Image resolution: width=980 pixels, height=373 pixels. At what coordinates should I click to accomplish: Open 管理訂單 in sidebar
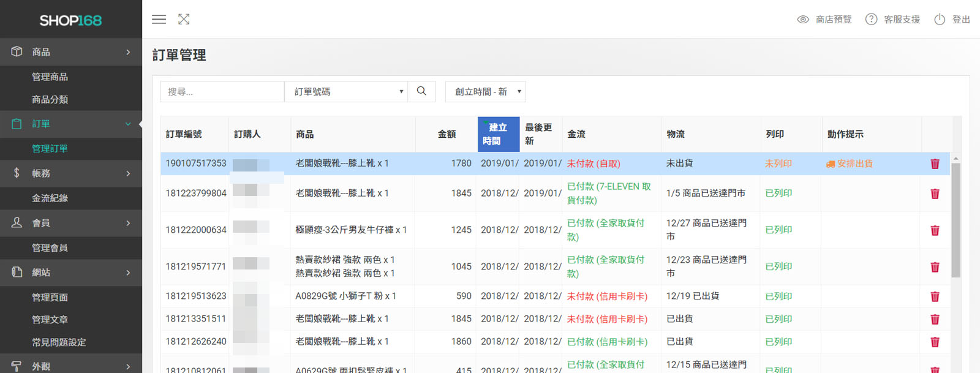click(x=50, y=148)
